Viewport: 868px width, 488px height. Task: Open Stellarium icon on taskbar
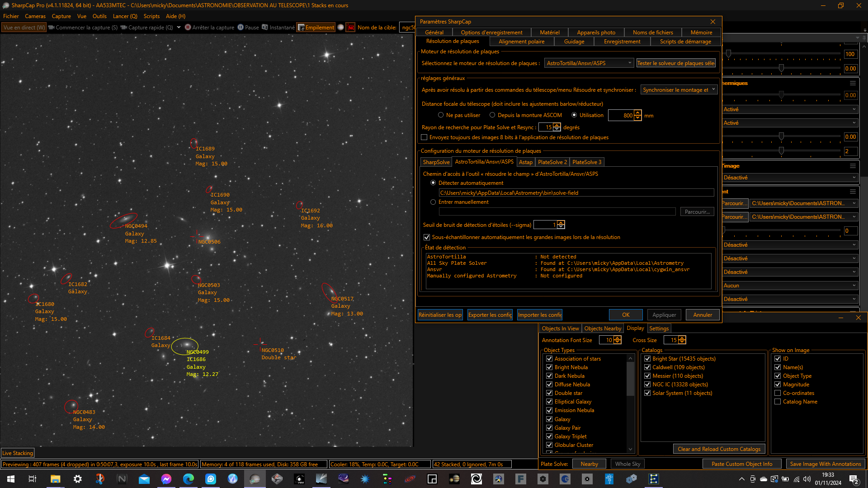coord(343,479)
